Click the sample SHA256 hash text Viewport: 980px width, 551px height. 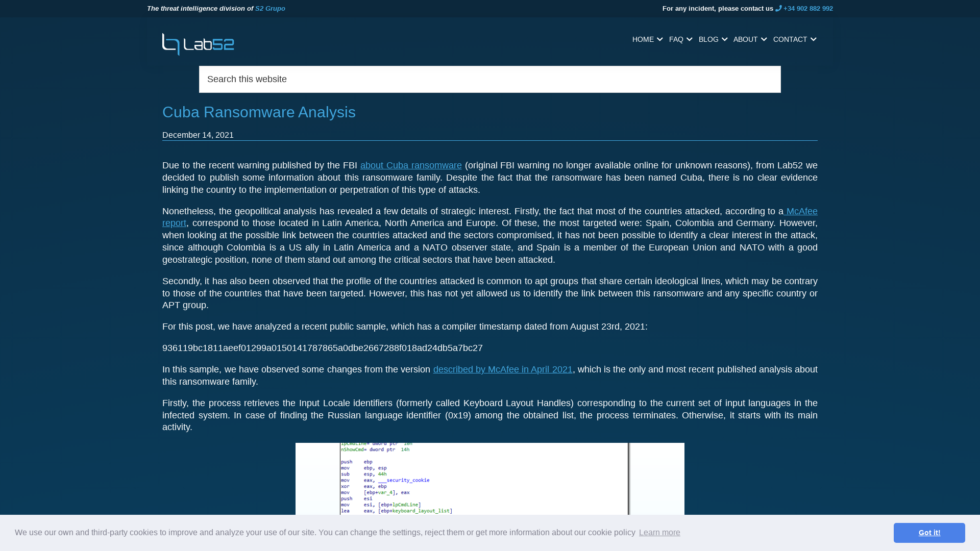pos(323,348)
